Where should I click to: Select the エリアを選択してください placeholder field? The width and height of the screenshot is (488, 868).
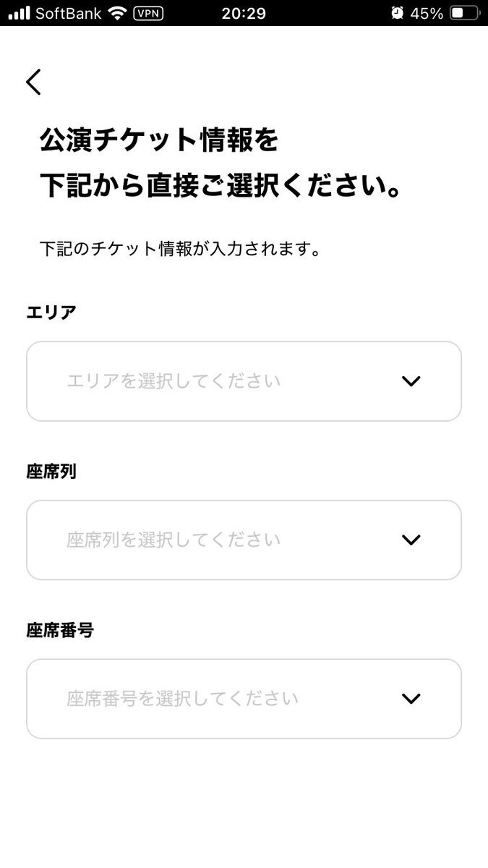[174, 381]
